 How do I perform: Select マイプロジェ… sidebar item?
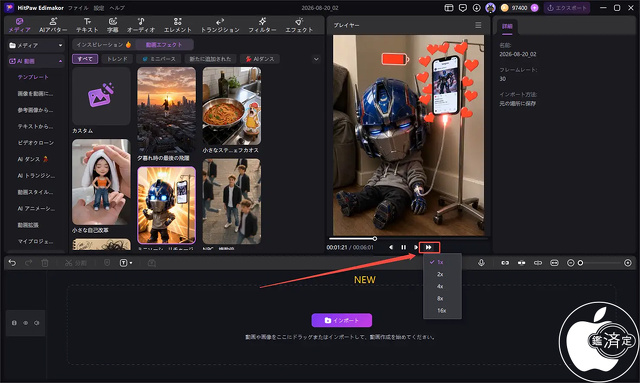coord(35,241)
